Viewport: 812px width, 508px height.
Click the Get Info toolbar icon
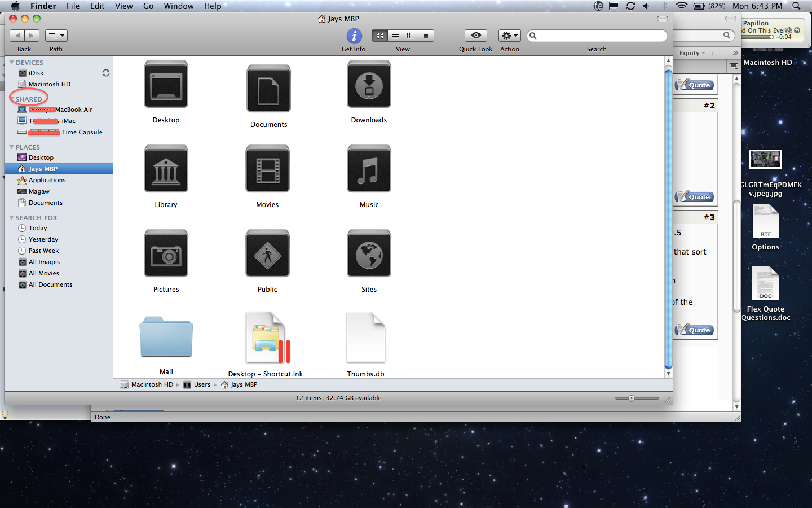pyautogui.click(x=354, y=36)
